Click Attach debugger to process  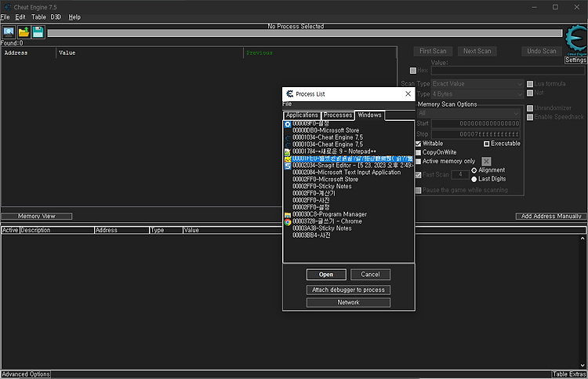[x=348, y=290]
